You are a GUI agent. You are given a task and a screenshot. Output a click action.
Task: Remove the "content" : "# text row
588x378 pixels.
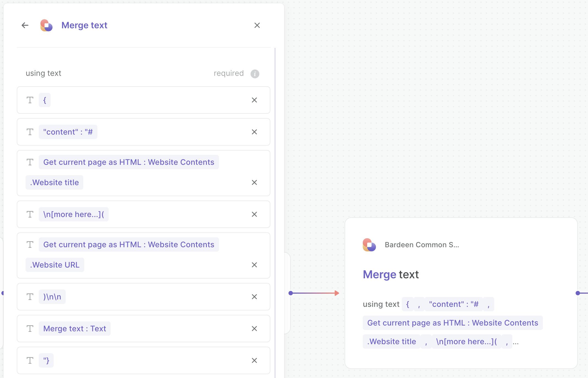click(254, 132)
